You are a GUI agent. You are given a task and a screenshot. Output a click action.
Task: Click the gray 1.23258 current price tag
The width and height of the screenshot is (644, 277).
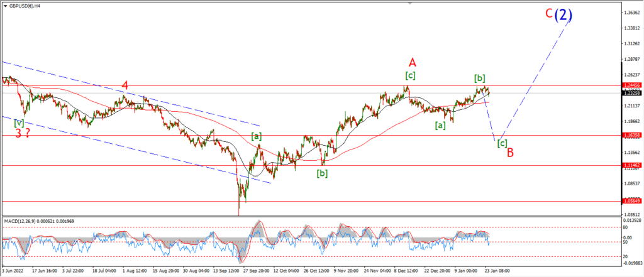point(631,93)
